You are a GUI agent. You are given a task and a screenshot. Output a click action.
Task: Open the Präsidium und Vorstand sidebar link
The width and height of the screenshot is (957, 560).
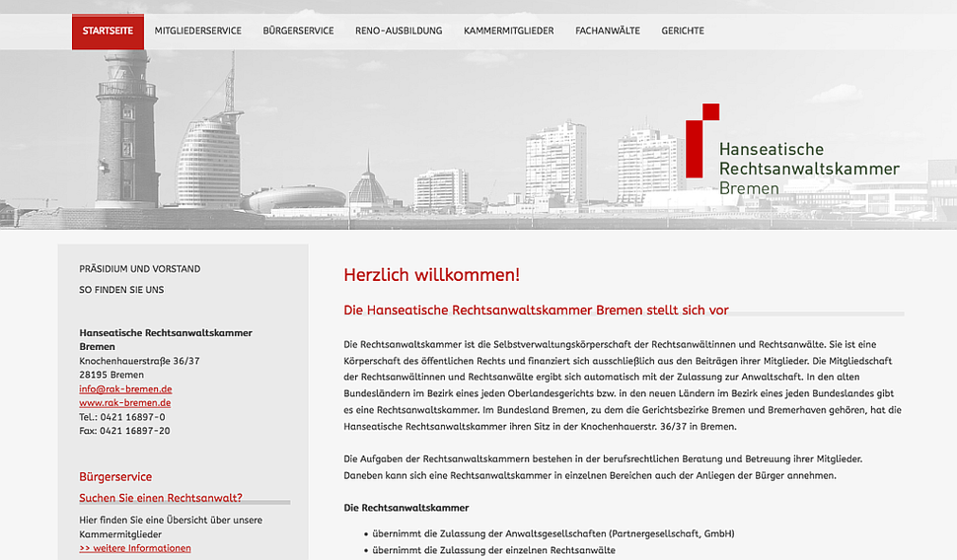tap(140, 269)
